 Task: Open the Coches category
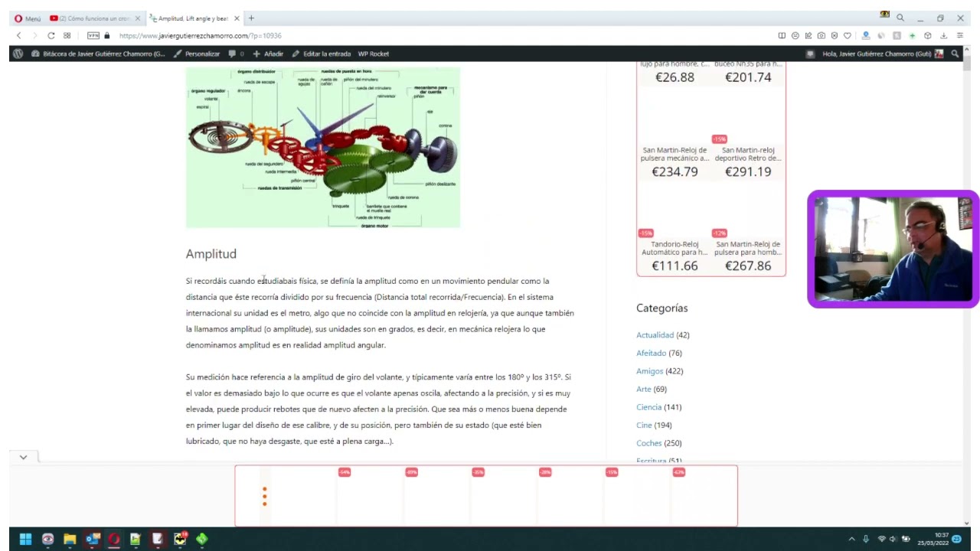[648, 443]
